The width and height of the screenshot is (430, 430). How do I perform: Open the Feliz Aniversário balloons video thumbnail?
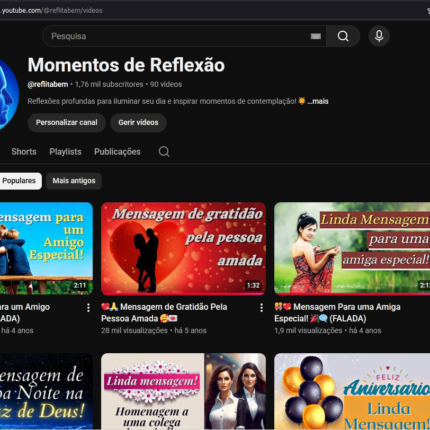click(x=352, y=391)
